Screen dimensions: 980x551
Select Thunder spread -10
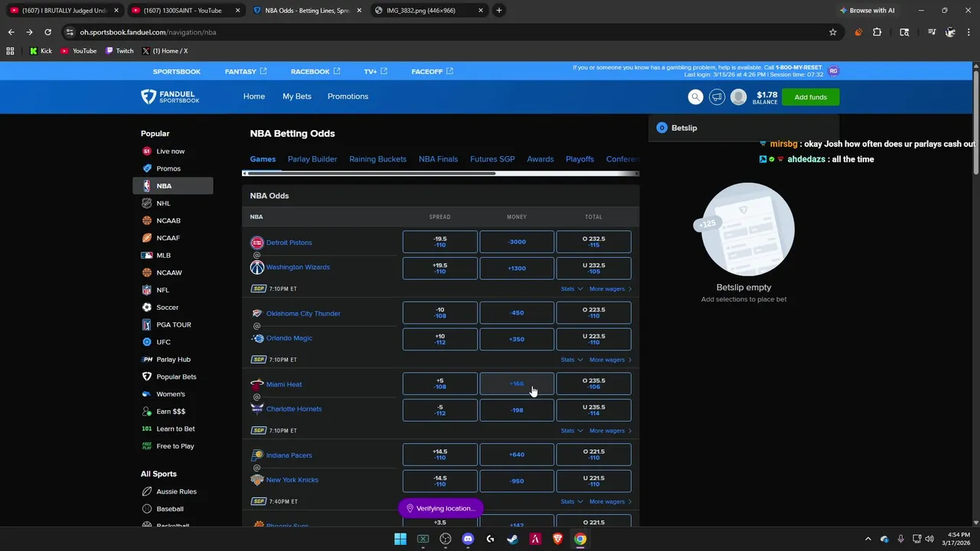point(440,313)
